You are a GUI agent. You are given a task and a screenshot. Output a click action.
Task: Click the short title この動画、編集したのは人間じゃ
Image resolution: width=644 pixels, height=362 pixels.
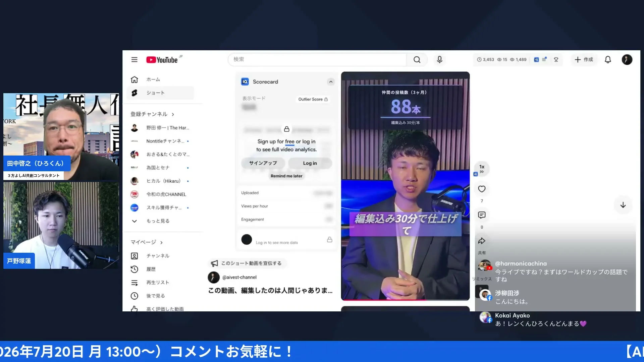(270, 291)
